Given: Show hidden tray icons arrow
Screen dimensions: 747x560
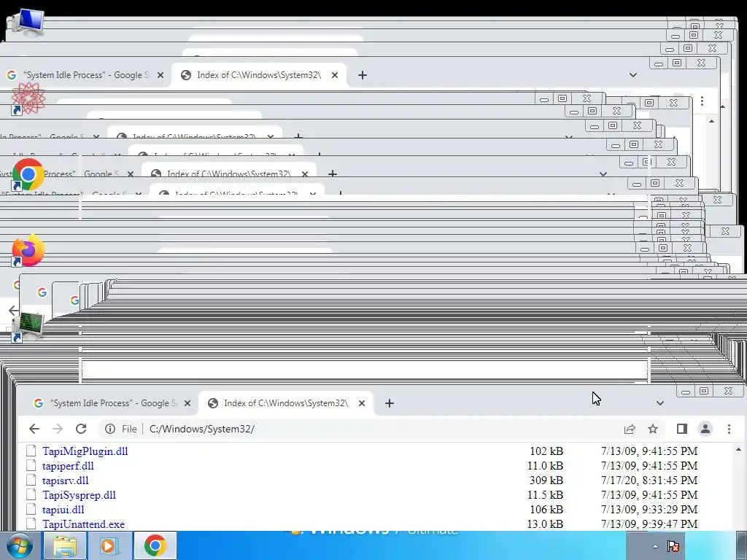Looking at the screenshot, I should click(656, 546).
